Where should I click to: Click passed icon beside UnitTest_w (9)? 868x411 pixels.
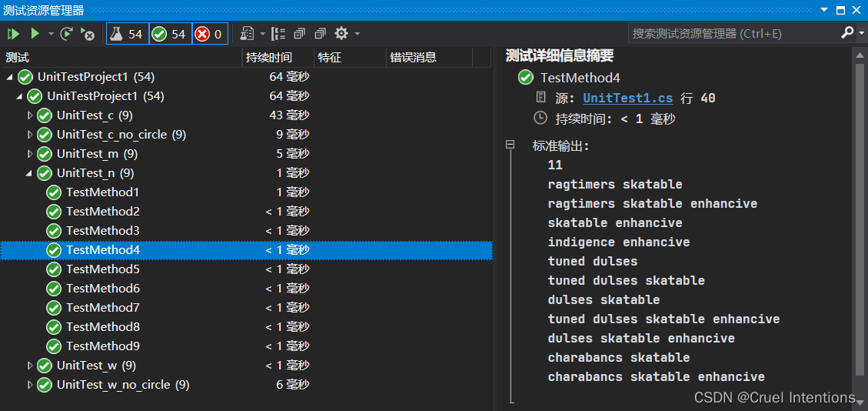pos(45,366)
